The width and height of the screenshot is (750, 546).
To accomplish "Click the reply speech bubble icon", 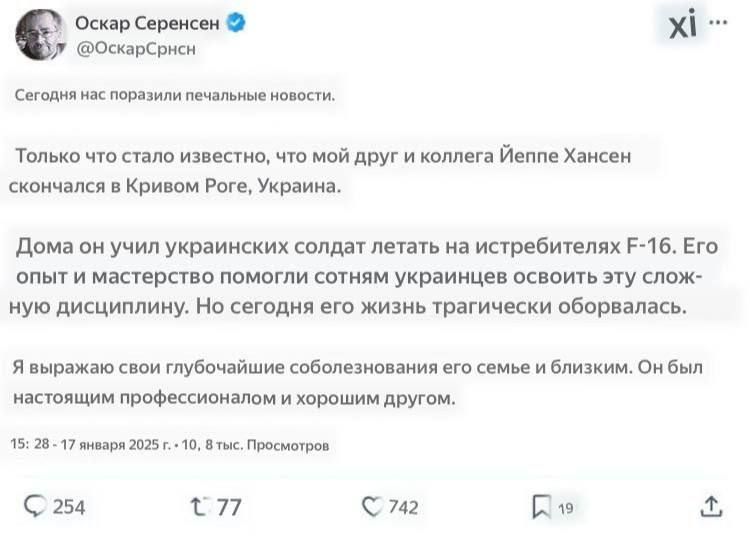I will click(x=35, y=506).
